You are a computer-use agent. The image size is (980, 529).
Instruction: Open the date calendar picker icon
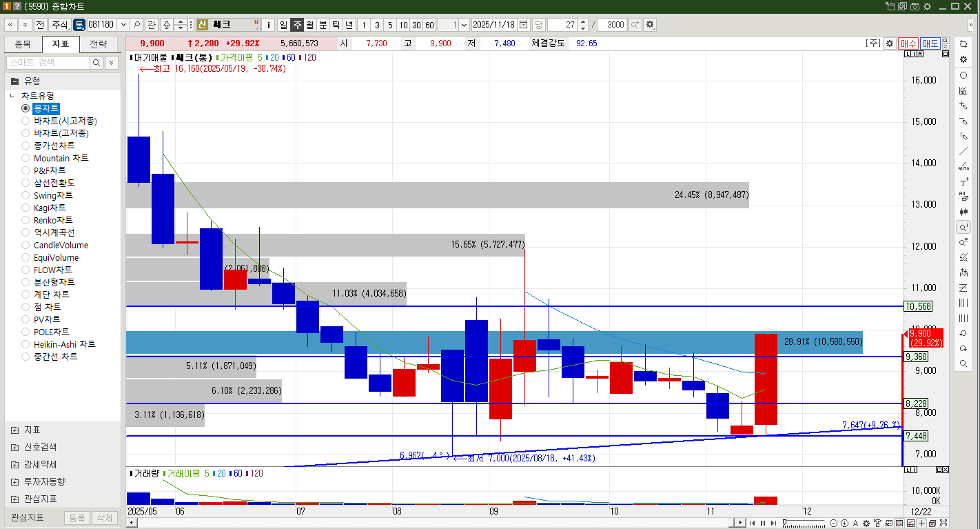pos(524,25)
